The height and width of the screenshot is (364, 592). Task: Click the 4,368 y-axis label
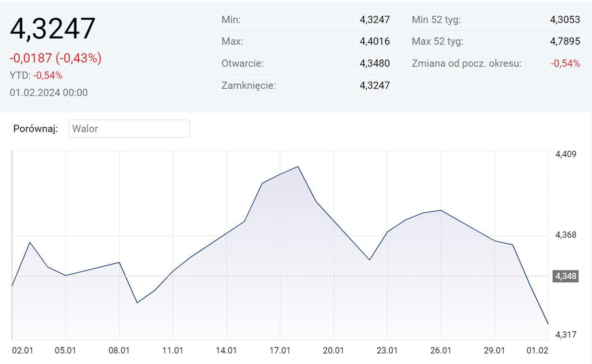pyautogui.click(x=566, y=235)
